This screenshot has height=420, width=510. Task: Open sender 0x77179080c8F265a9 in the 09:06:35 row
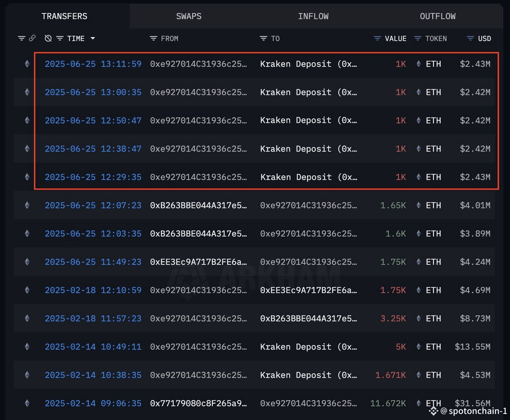pyautogui.click(x=198, y=403)
